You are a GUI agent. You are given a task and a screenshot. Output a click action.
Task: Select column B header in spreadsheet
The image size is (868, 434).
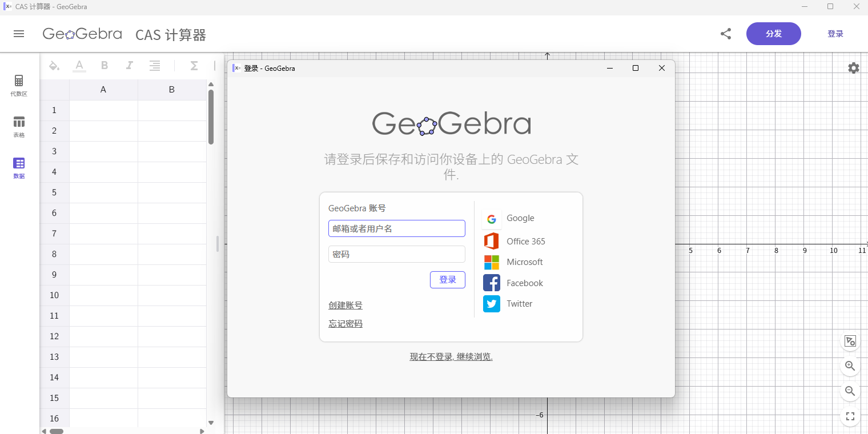click(172, 90)
